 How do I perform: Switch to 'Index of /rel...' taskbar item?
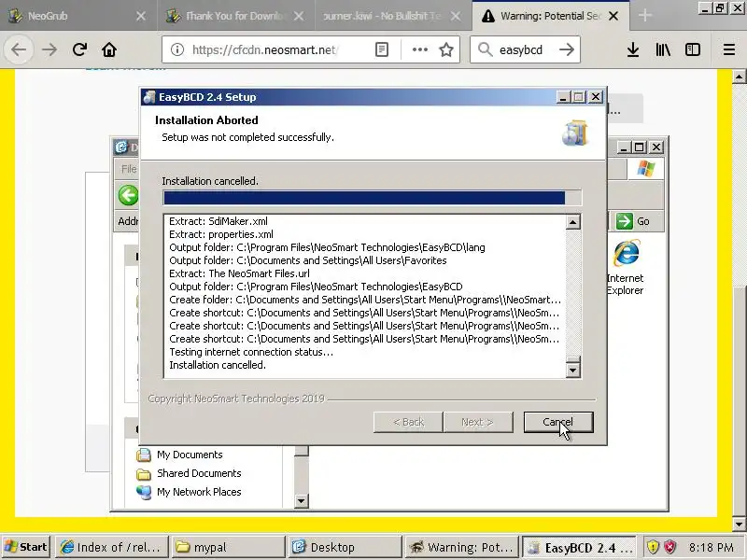point(111,547)
